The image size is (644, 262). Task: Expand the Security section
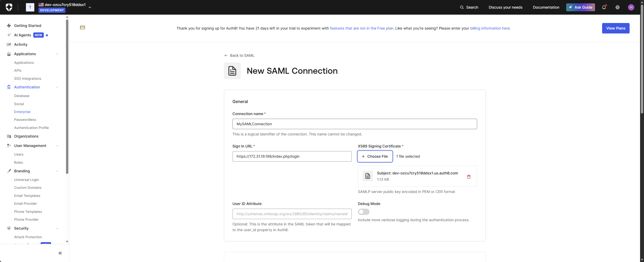(x=57, y=228)
